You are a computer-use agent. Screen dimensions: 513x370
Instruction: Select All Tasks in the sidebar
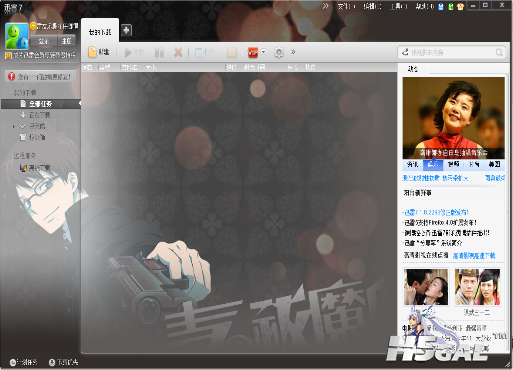coord(41,104)
